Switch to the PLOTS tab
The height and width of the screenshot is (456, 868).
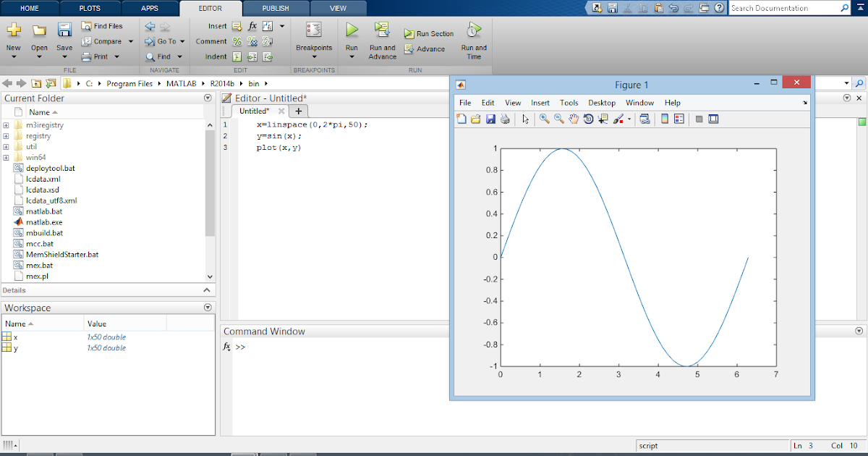90,8
